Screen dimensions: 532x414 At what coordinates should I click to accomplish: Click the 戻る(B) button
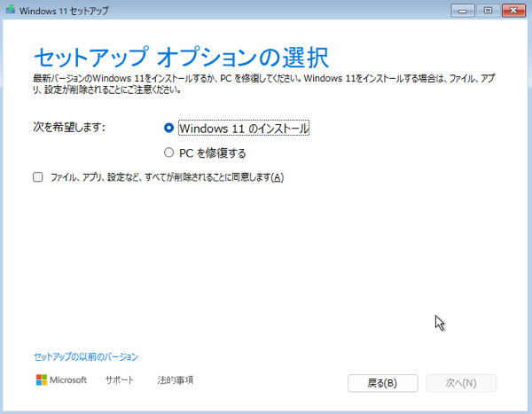[x=383, y=383]
